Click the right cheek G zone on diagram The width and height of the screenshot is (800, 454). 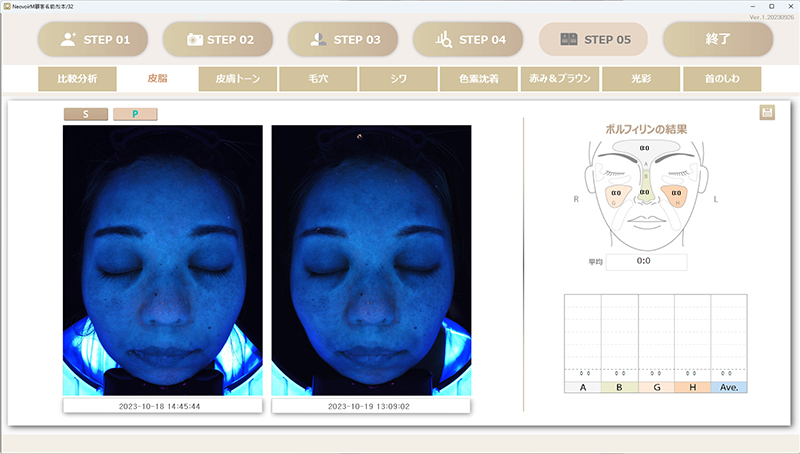click(617, 194)
